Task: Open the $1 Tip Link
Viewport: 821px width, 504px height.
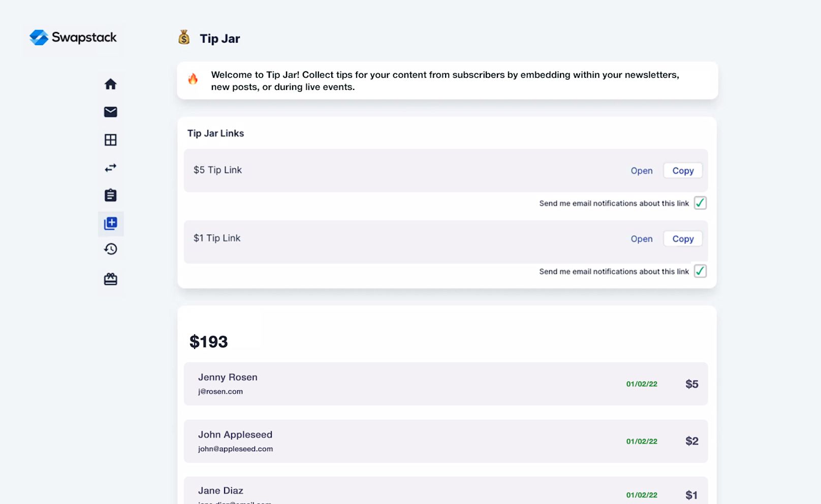Action: click(641, 238)
